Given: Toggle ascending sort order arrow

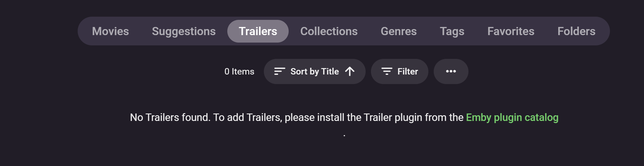Looking at the screenshot, I should [x=350, y=72].
